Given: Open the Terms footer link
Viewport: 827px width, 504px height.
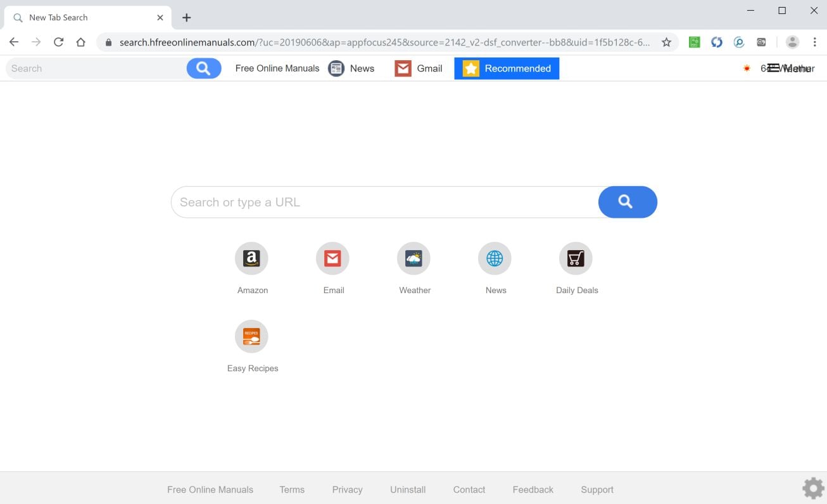Looking at the screenshot, I should (x=292, y=489).
